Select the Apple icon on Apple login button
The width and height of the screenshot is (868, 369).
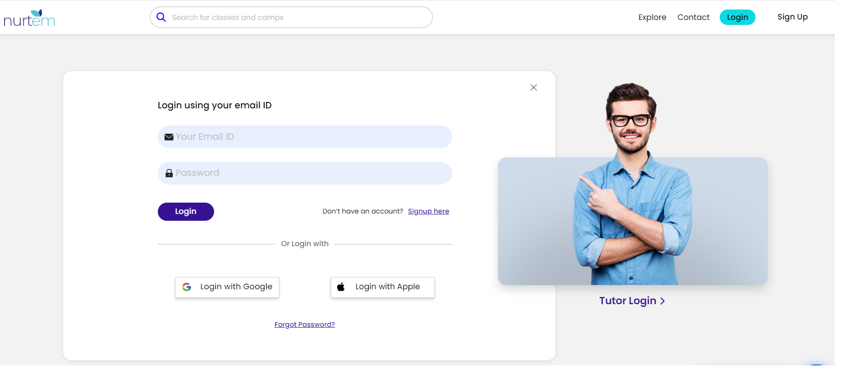click(x=341, y=286)
